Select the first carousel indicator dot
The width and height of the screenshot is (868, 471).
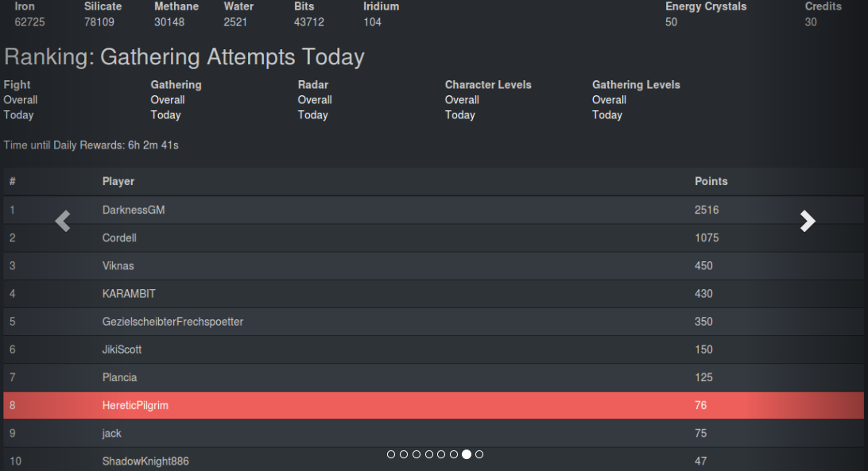tap(391, 454)
